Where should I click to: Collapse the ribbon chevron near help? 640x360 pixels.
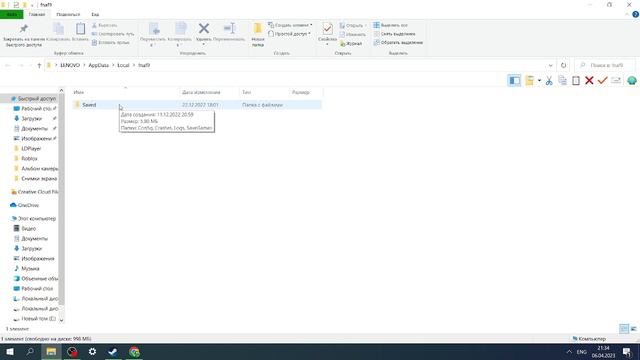627,14
